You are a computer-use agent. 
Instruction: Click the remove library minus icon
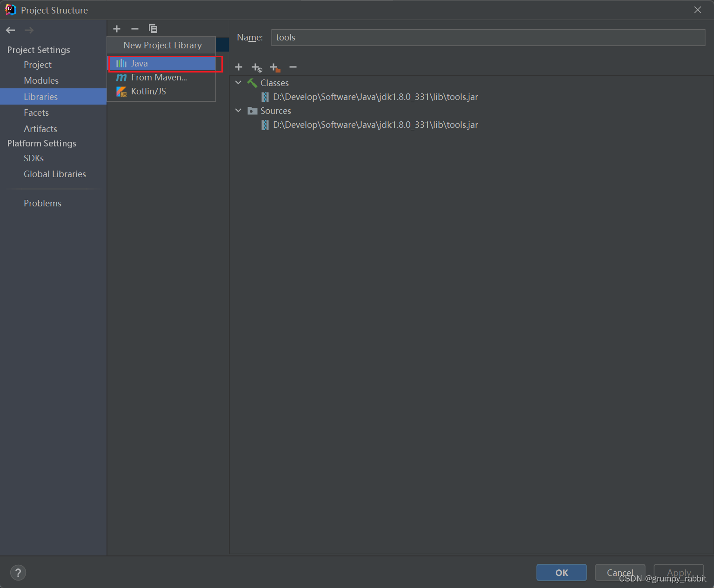coord(135,29)
